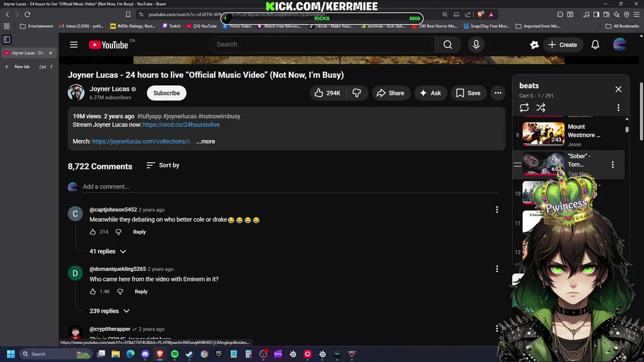Toggle Brave vertical tabs sidebar icon
Screen dimensions: 644x362
click(7, 39)
